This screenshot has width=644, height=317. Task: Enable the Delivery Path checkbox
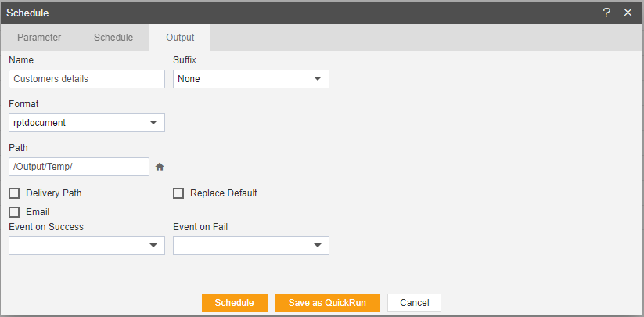14,193
